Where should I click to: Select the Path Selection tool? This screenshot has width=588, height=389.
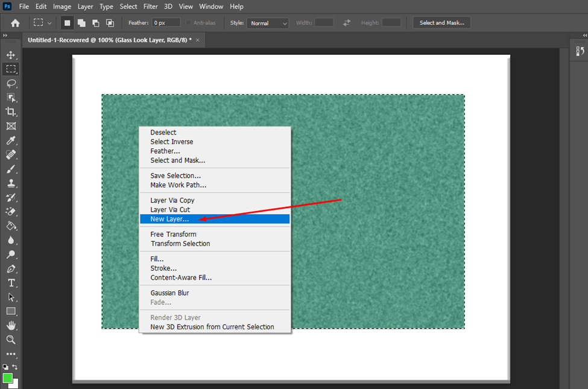coord(11,297)
